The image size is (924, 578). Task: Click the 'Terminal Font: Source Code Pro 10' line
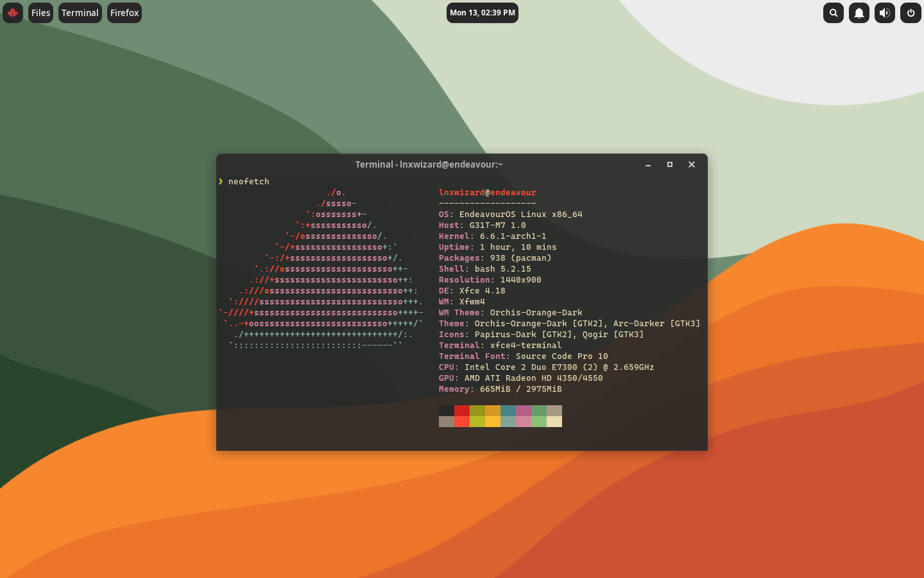tap(524, 356)
